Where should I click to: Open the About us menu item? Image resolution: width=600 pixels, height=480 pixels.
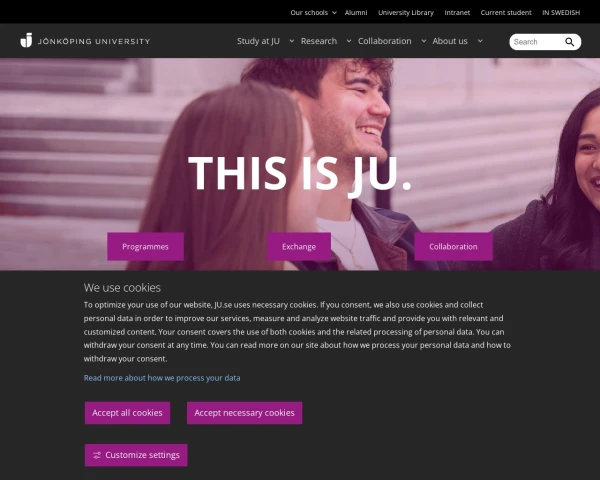[450, 41]
